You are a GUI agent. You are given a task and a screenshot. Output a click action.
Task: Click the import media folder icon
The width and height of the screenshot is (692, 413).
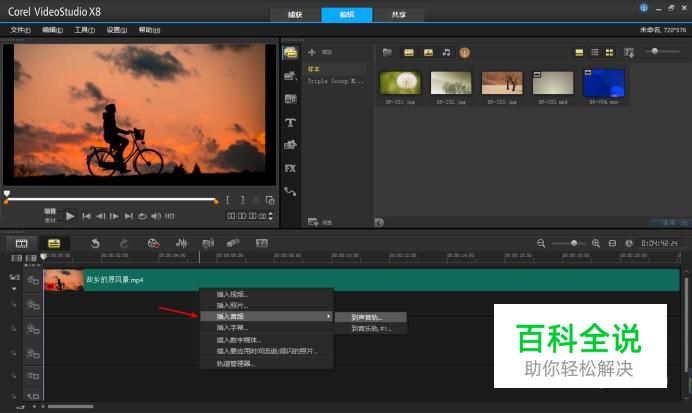click(386, 52)
